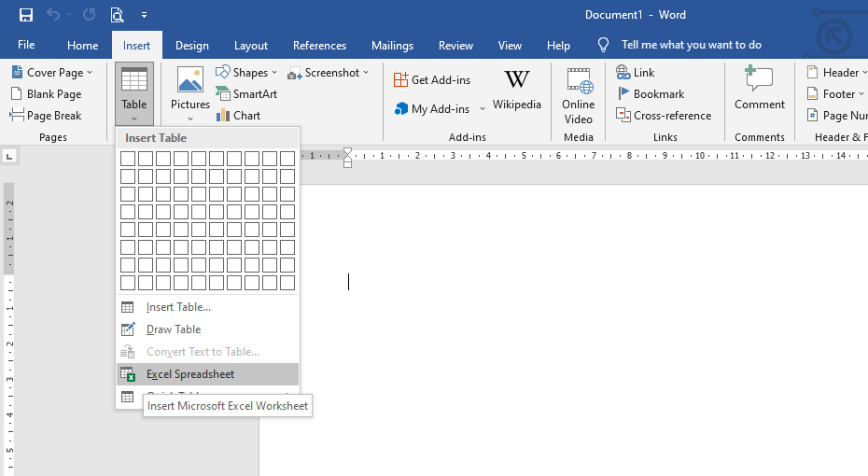Open the Footer dropdown
This screenshot has height=476, width=868.
[x=835, y=94]
